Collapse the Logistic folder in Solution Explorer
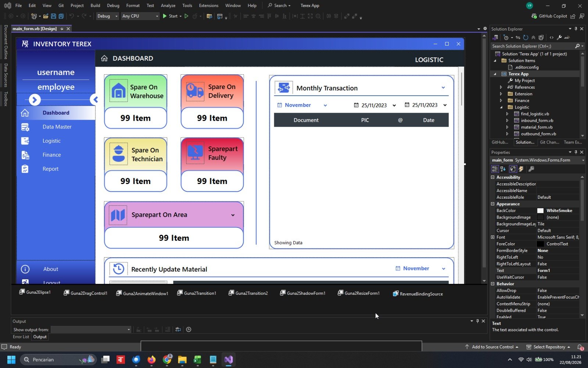 coord(501,107)
